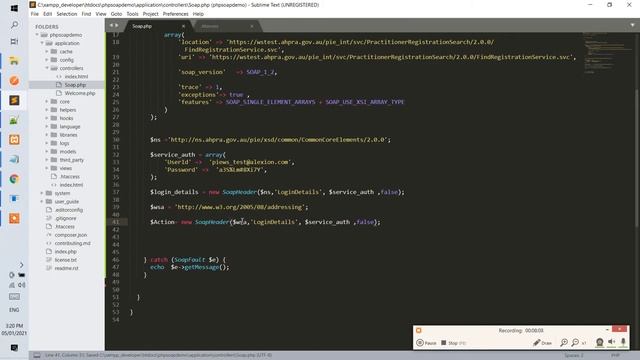640x360 pixels.
Task: Open the Edit menu
Action: (48, 14)
